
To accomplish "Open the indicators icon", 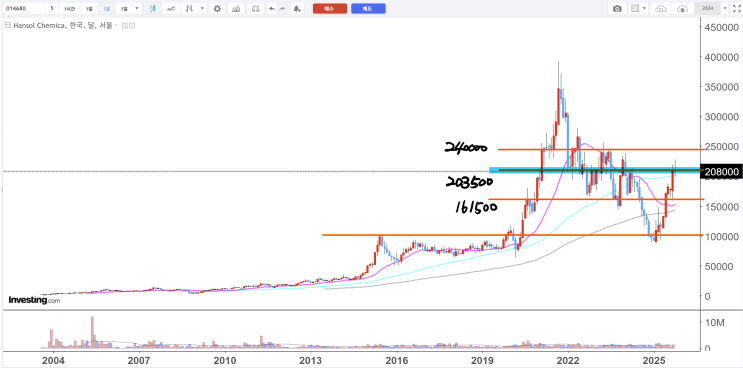I will coord(236,9).
